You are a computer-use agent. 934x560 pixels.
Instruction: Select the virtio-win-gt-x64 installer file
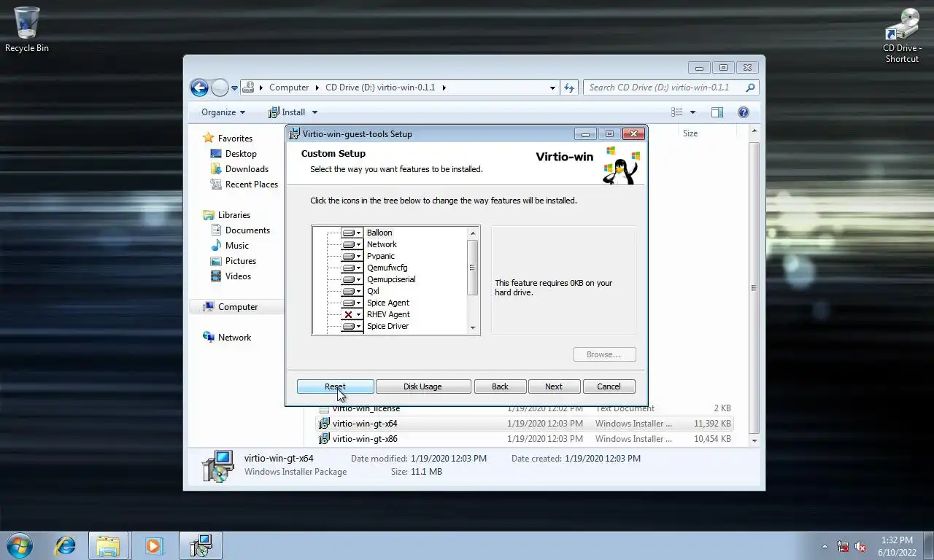click(525, 424)
